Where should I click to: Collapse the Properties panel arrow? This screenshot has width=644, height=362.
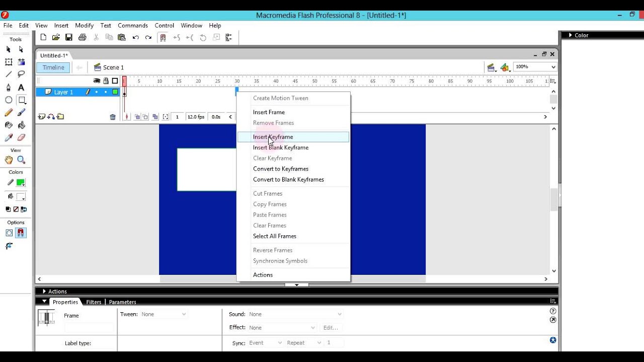[x=44, y=302]
